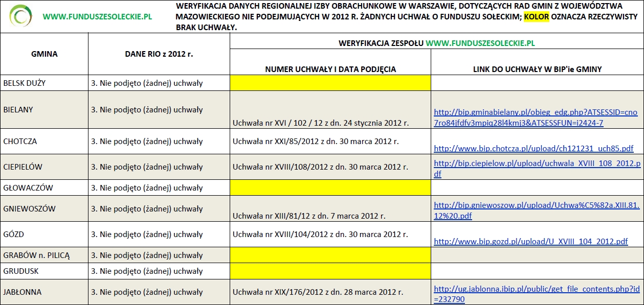Open the Chotcza resolution PDF link
Image resolution: width=644 pixels, height=305 pixels.
[533, 148]
